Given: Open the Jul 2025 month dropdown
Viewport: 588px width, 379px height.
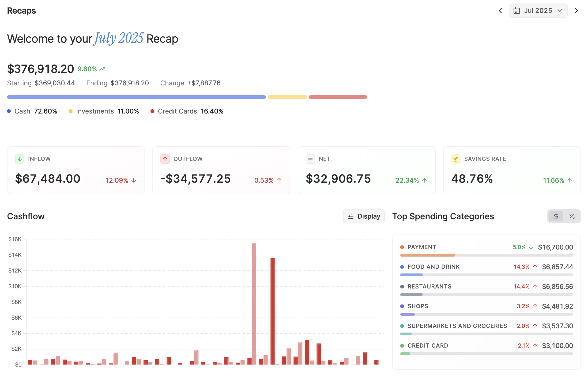Looking at the screenshot, I should [538, 10].
